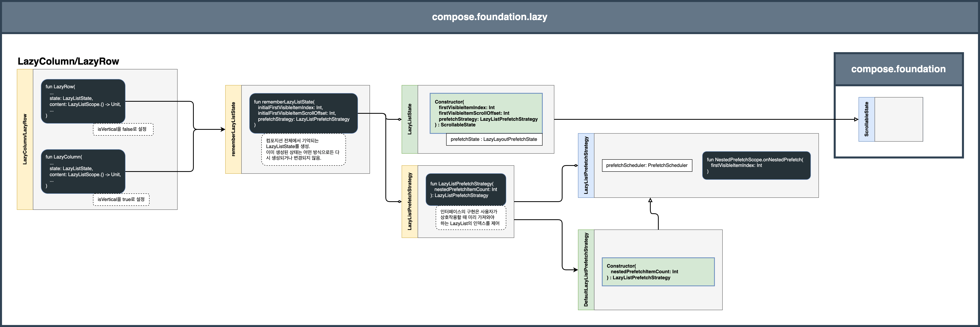Click the prefetchState LazyLayoutPrefetchState field
980x327 pixels.
[494, 139]
